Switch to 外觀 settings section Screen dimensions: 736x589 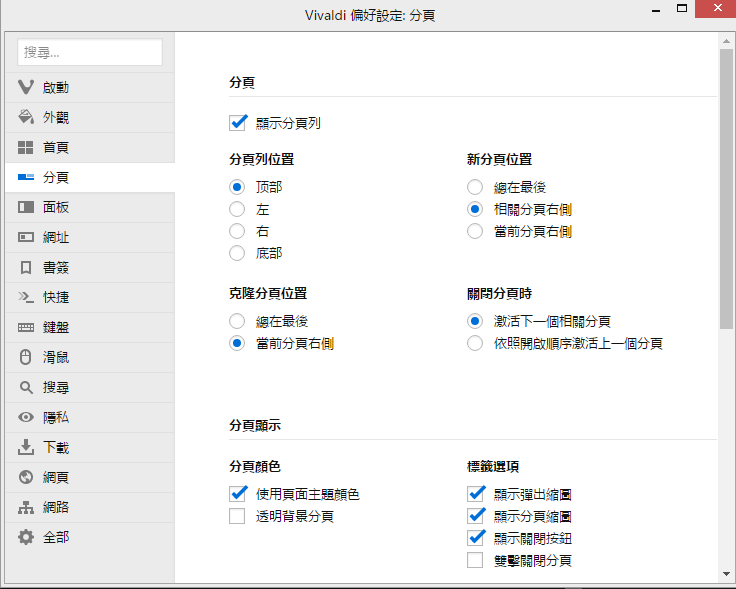click(x=90, y=117)
